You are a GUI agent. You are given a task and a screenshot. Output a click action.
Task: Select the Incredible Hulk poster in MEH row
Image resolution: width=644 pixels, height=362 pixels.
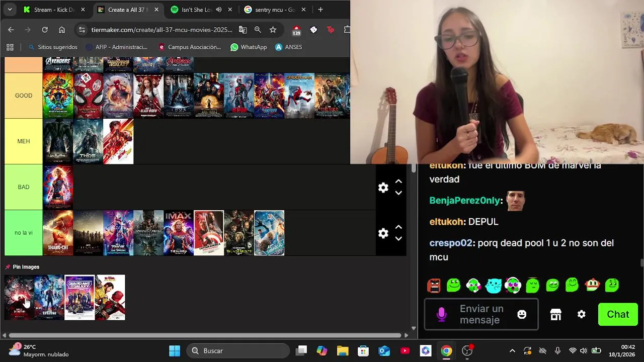click(58, 141)
